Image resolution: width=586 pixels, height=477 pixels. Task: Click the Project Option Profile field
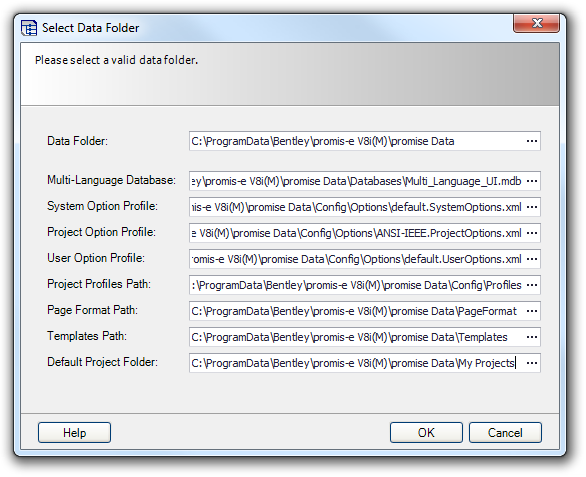357,233
